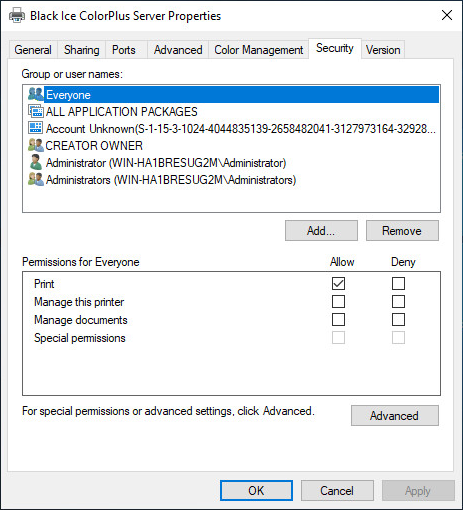Switch to the Color Management tab
Image resolution: width=463 pixels, height=510 pixels.
pos(259,50)
